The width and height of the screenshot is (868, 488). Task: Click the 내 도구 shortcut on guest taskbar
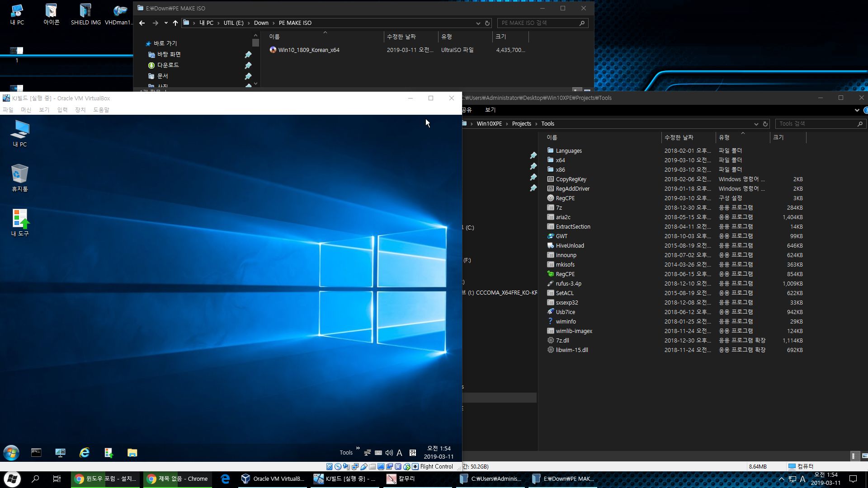click(108, 452)
